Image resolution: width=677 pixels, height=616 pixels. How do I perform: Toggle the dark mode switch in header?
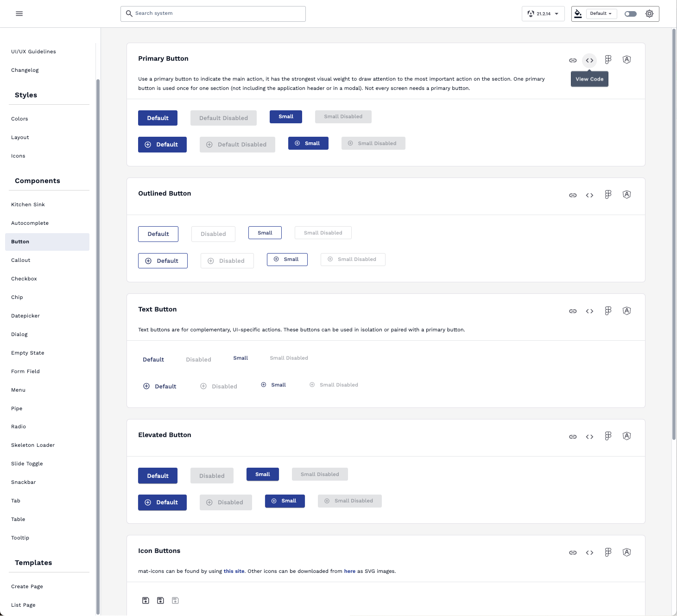coord(630,13)
